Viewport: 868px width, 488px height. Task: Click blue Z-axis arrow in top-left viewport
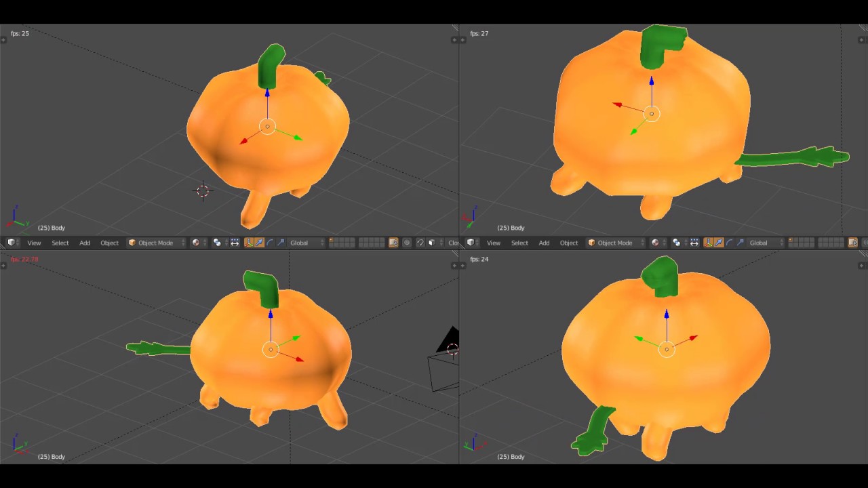point(267,94)
